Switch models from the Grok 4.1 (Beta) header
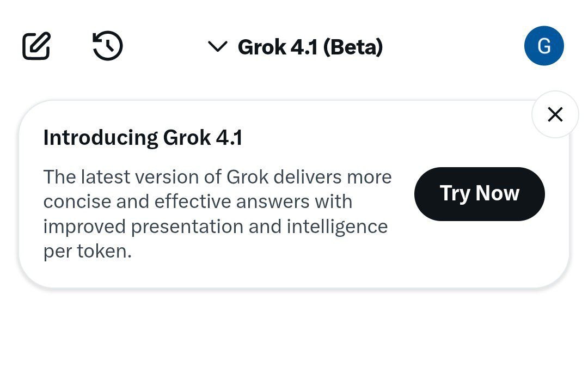The height and width of the screenshot is (373, 588). tap(310, 47)
